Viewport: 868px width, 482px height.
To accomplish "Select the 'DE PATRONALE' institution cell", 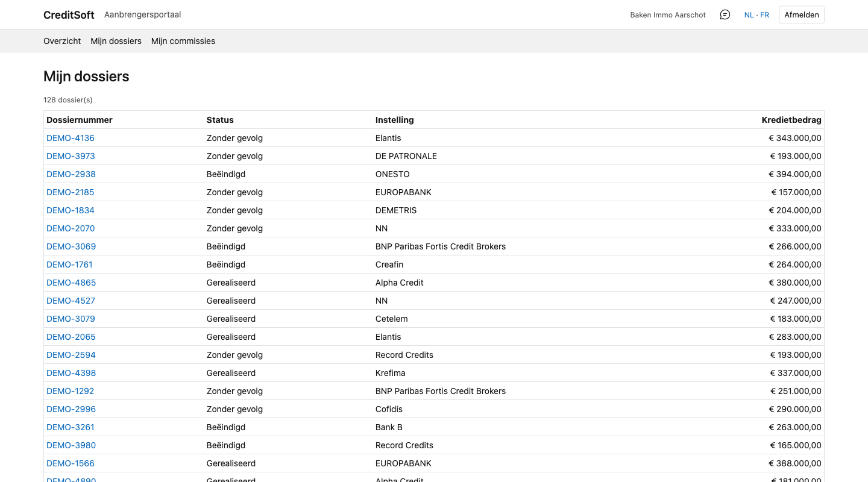I will point(406,156).
